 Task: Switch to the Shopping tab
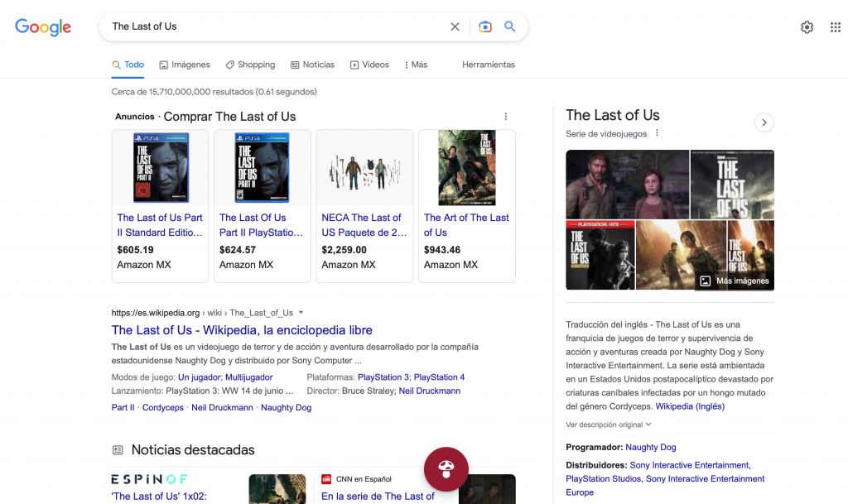250,65
